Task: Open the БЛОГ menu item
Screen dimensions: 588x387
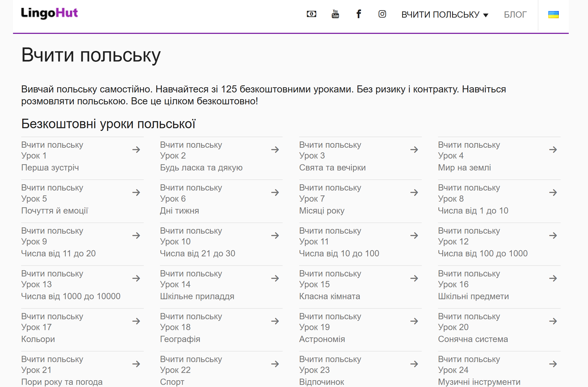Action: pos(515,15)
